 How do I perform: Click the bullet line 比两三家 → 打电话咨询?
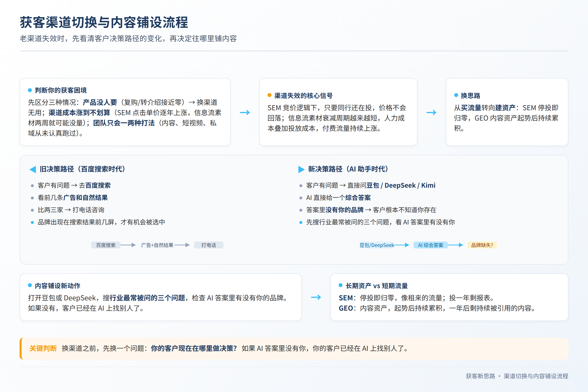[x=71, y=210]
